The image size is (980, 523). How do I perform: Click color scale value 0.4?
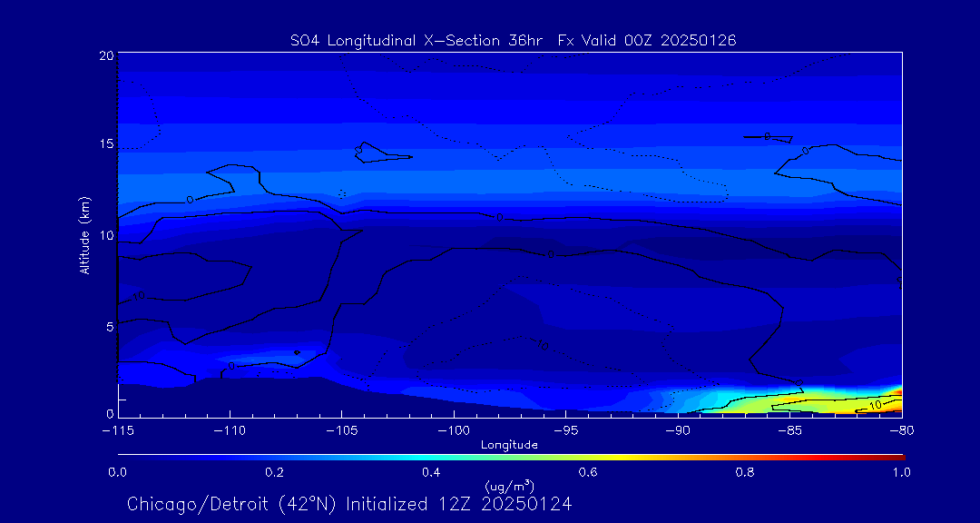point(431,472)
